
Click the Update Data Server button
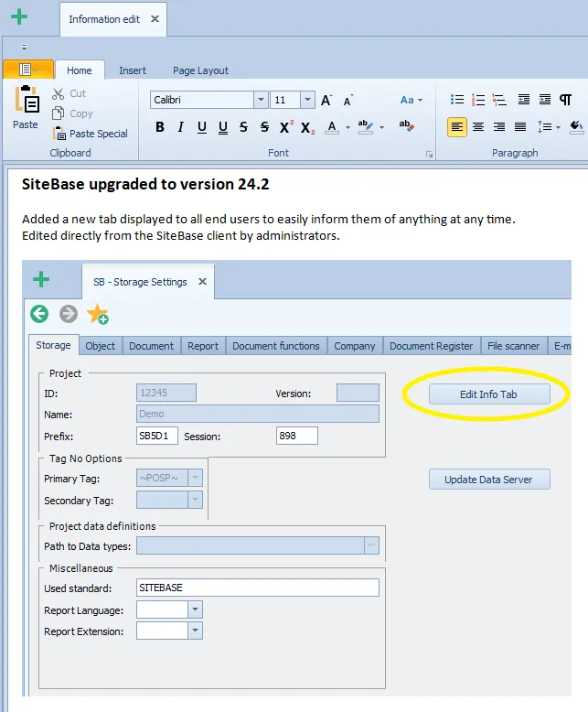click(x=489, y=480)
